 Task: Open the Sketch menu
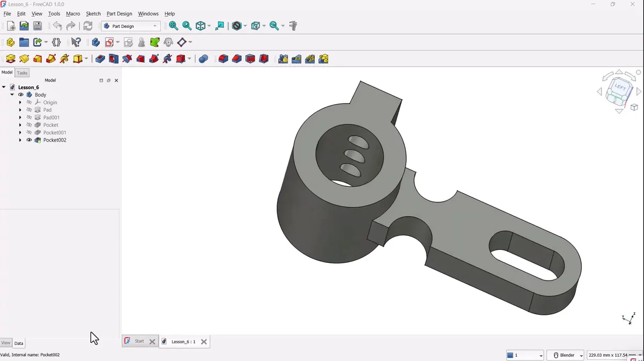point(93,13)
